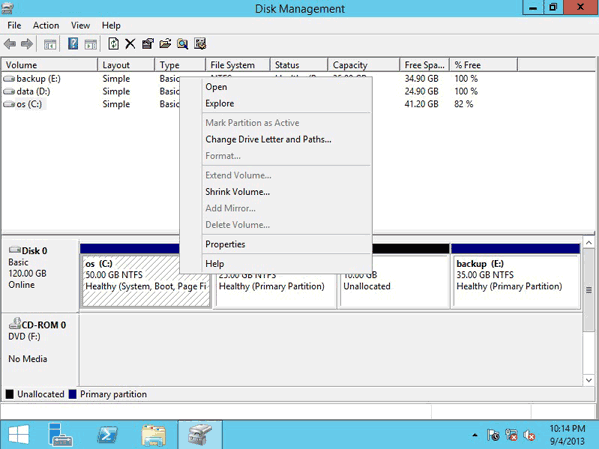Sort by the Status column header
This screenshot has height=449, width=599.
click(299, 65)
